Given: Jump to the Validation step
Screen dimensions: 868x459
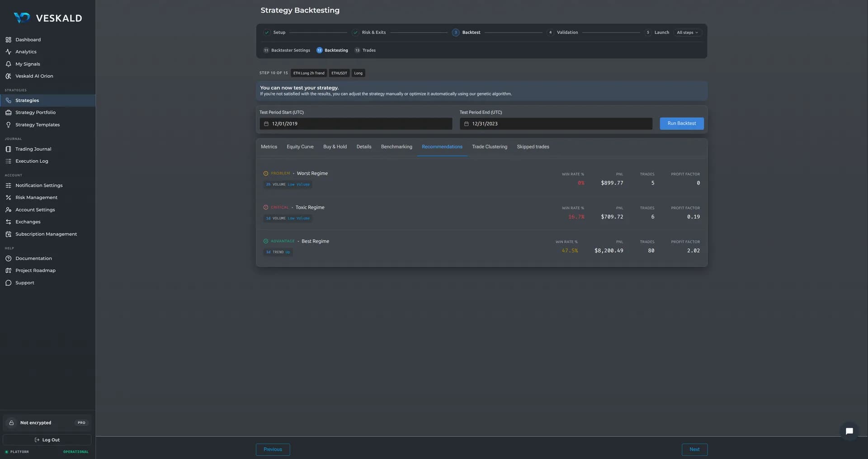Looking at the screenshot, I should point(562,33).
